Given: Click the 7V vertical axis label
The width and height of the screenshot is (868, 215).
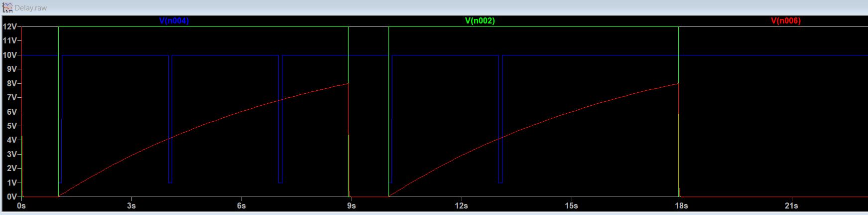Looking at the screenshot, I should (12, 97).
